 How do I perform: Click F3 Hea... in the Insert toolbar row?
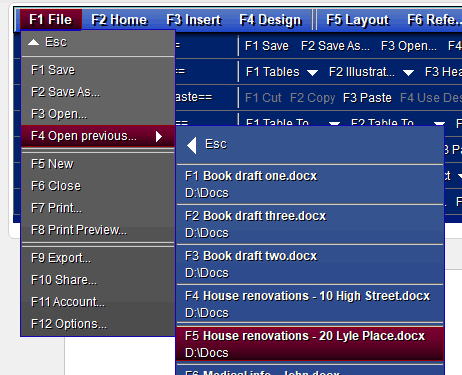pyautogui.click(x=443, y=72)
